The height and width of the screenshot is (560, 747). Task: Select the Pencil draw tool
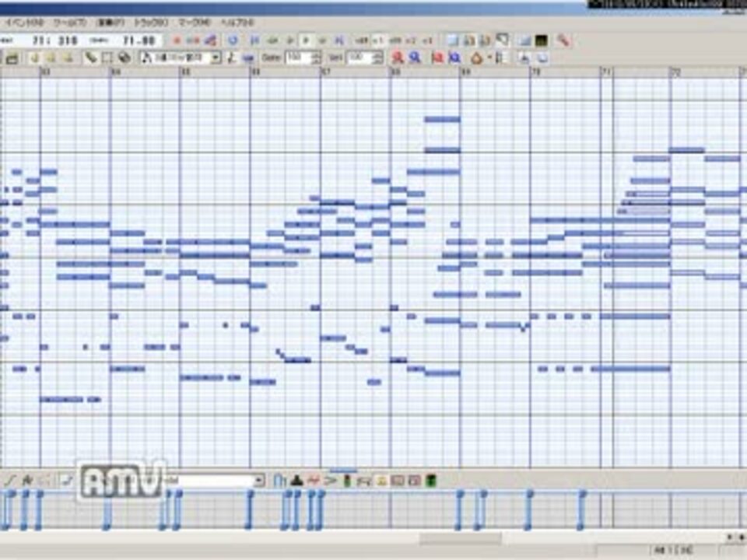point(90,58)
